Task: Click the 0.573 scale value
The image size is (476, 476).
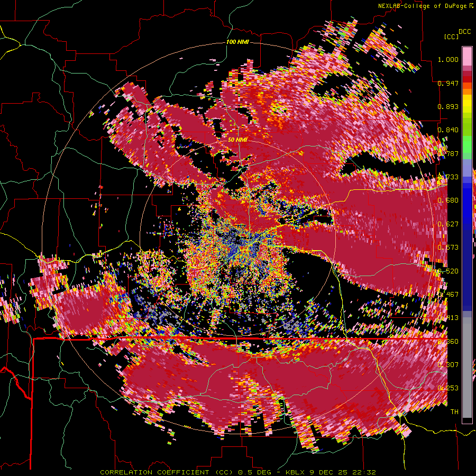Action: point(448,248)
